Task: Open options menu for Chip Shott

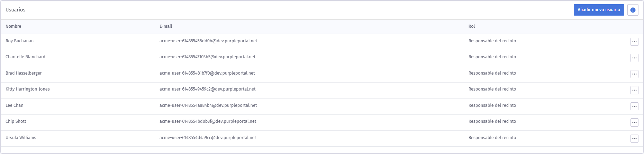Action: pyautogui.click(x=634, y=122)
